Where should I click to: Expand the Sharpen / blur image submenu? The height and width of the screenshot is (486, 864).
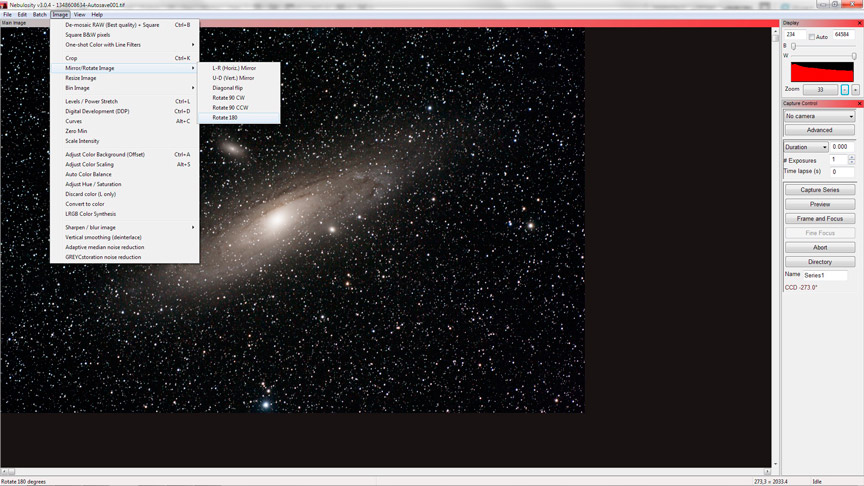tap(125, 227)
